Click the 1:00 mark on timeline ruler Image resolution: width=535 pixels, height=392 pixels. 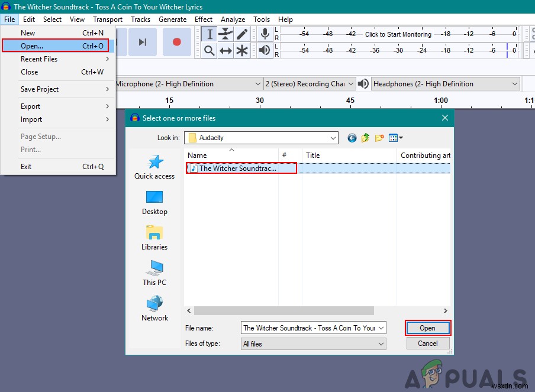tap(441, 101)
